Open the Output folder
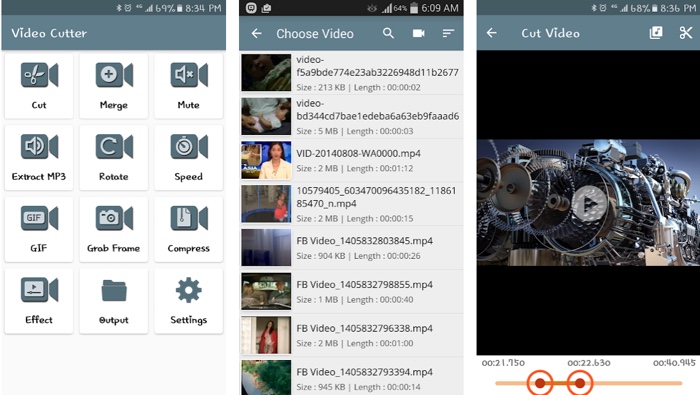Image resolution: width=700 pixels, height=395 pixels. [x=114, y=301]
